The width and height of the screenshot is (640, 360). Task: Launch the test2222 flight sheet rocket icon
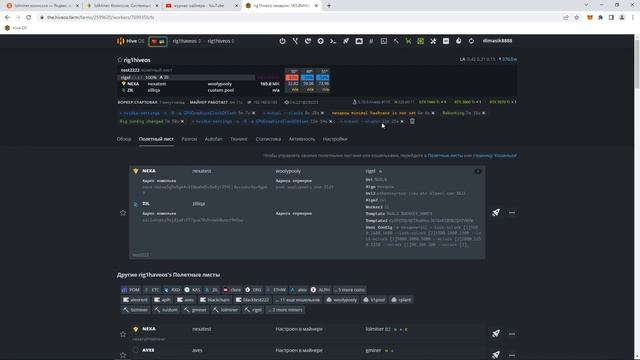(496, 212)
